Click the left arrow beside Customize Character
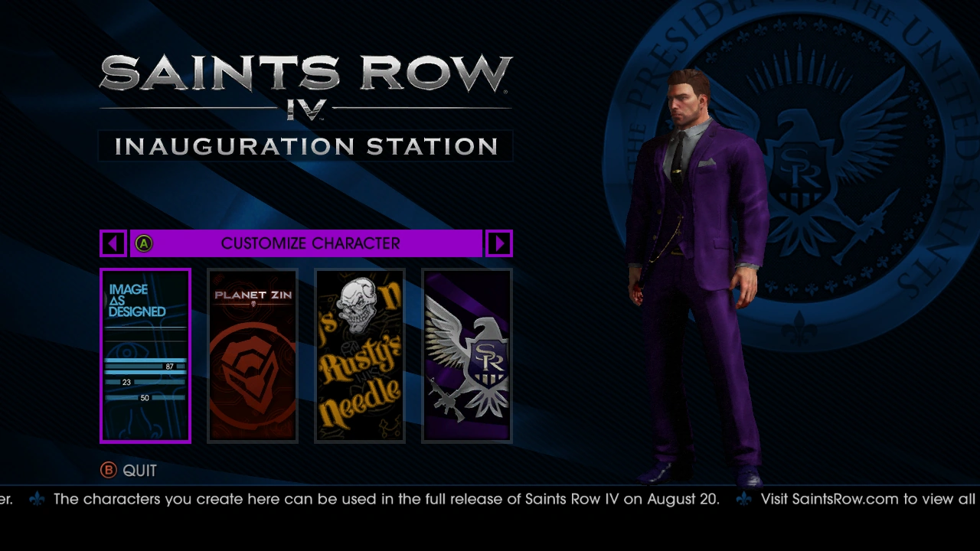 [x=113, y=243]
